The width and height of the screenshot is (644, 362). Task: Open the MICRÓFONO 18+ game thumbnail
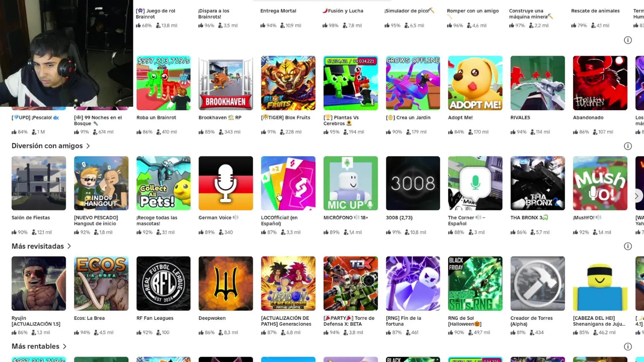click(x=351, y=183)
